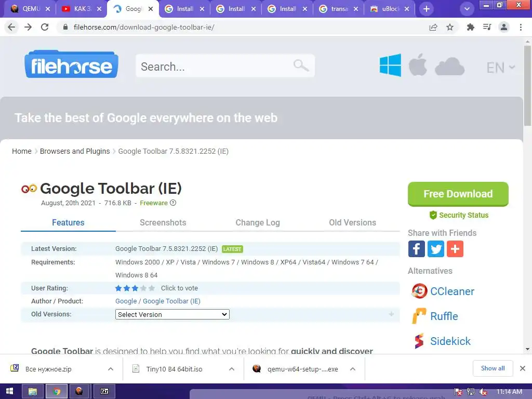Rate five stars in User Rating
532x399 pixels.
pyautogui.click(x=152, y=288)
